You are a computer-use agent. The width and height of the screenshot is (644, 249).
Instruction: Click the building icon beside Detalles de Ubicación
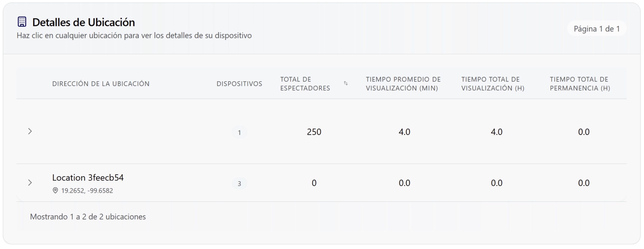[22, 22]
